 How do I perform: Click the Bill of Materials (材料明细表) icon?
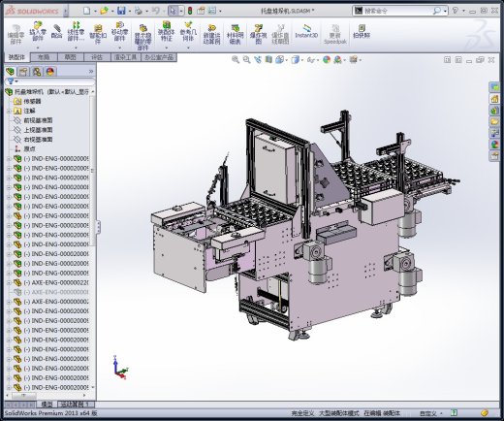point(236,34)
